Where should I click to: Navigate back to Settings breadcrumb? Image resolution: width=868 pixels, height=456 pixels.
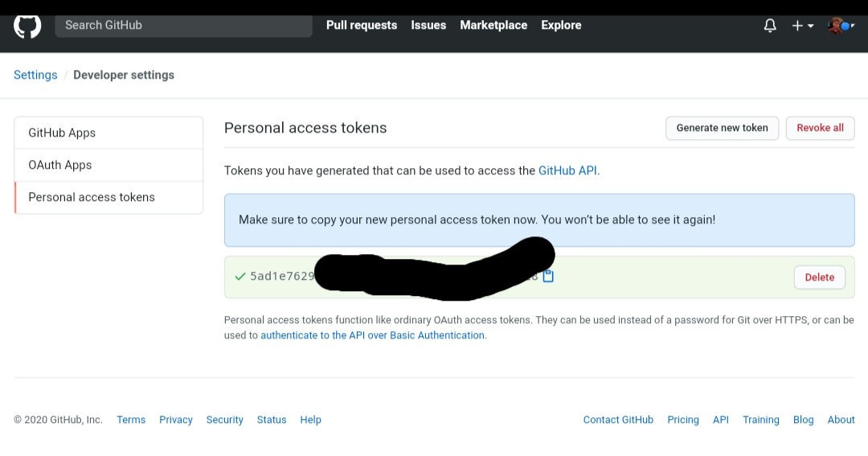tap(35, 75)
